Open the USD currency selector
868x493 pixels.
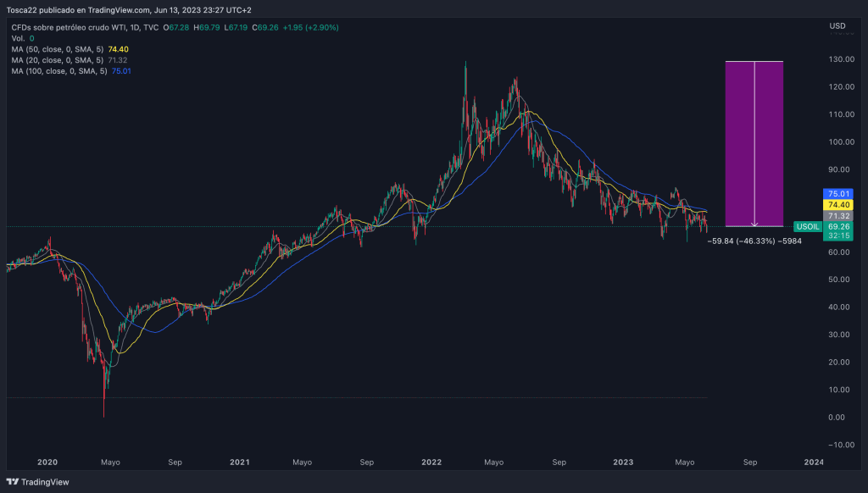[837, 26]
